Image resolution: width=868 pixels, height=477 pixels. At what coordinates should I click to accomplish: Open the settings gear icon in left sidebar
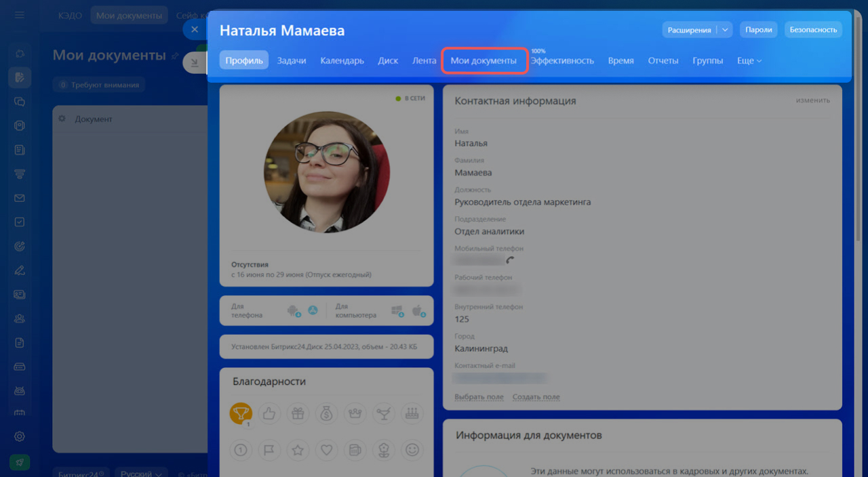coord(20,436)
